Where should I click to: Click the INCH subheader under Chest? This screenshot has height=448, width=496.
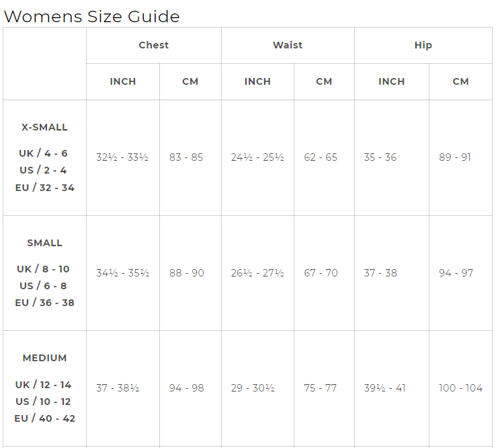pos(123,81)
